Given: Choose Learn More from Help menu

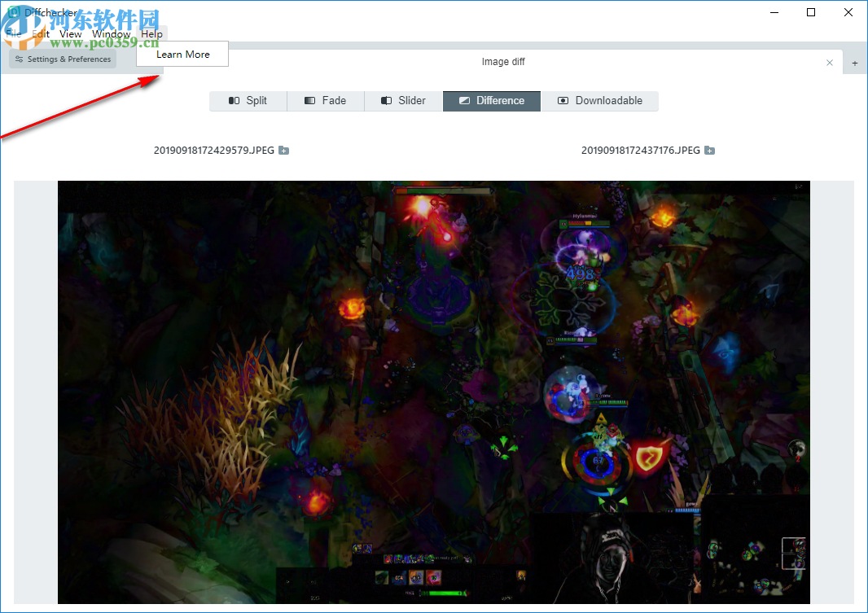Looking at the screenshot, I should 182,55.
